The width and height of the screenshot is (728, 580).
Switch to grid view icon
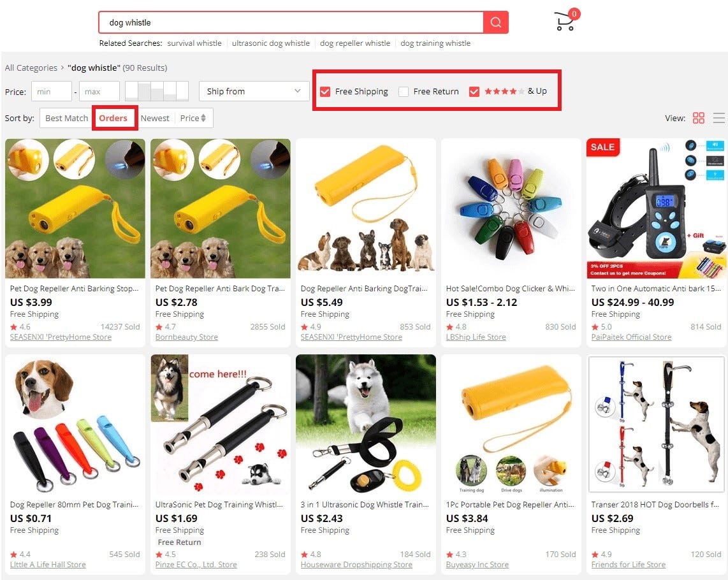698,118
